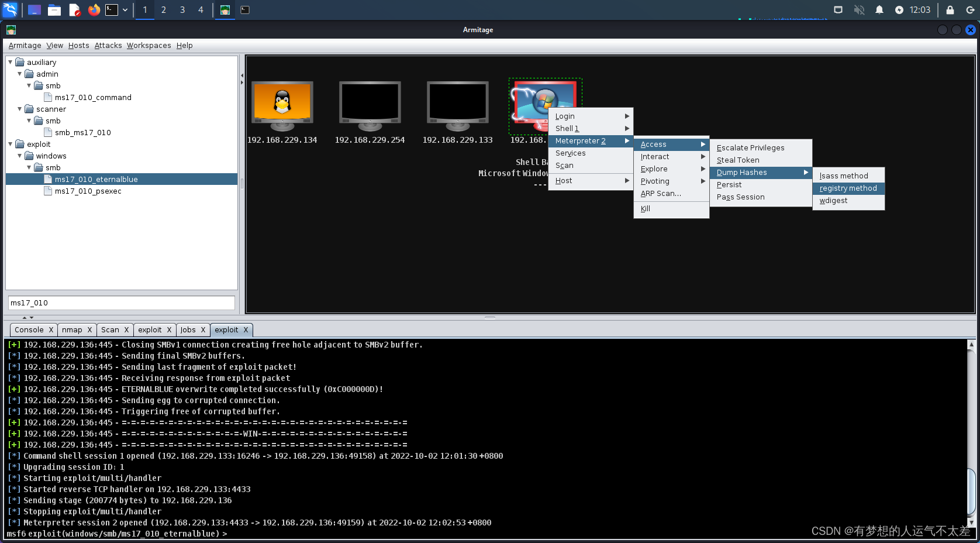Click the log out icon in the panel
The height and width of the screenshot is (543, 980).
[x=970, y=10]
